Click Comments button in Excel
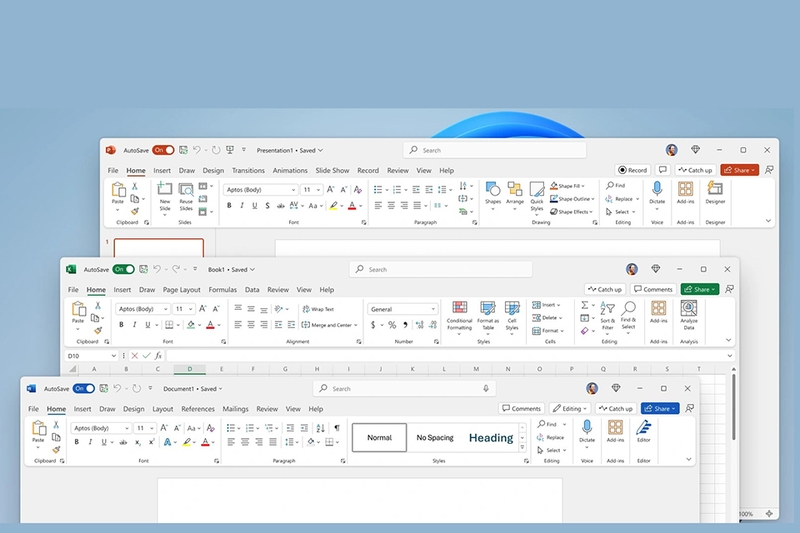Viewport: 800px width, 533px height. (x=653, y=289)
